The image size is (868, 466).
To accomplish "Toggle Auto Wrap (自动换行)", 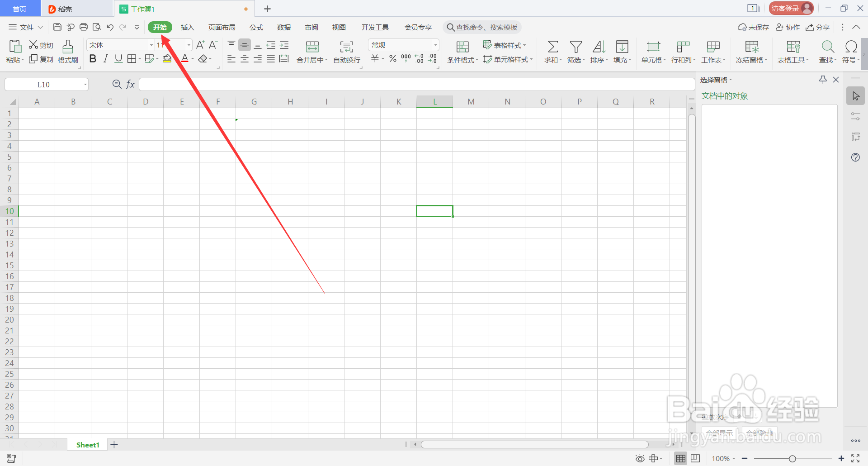I will point(347,52).
